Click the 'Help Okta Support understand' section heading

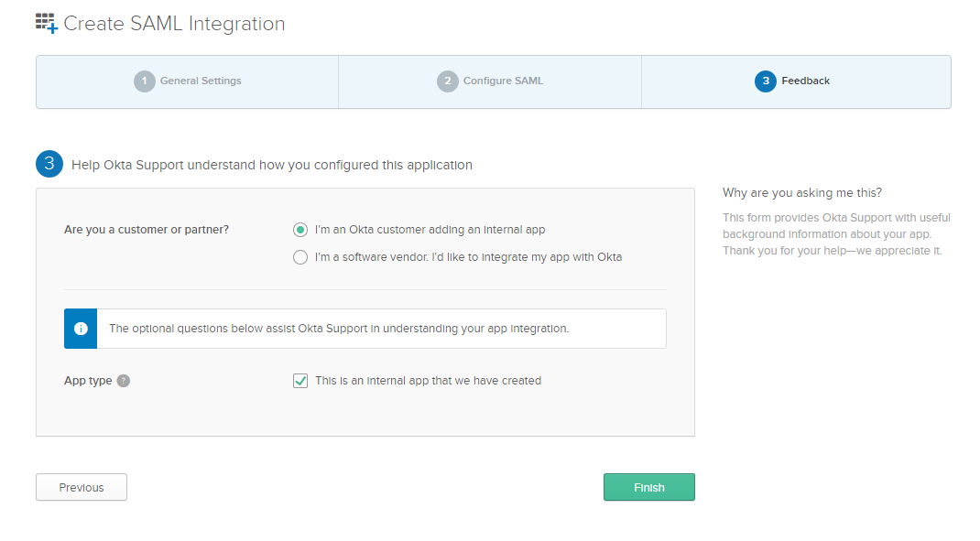272,165
